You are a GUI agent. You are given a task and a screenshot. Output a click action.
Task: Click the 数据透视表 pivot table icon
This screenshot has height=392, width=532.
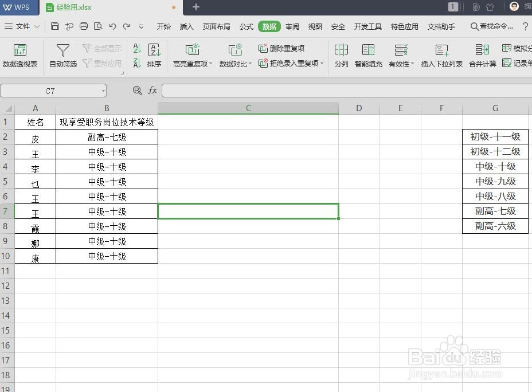(x=20, y=50)
